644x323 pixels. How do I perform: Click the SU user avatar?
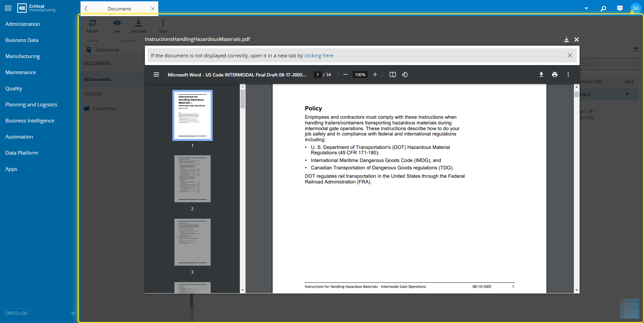(x=635, y=8)
